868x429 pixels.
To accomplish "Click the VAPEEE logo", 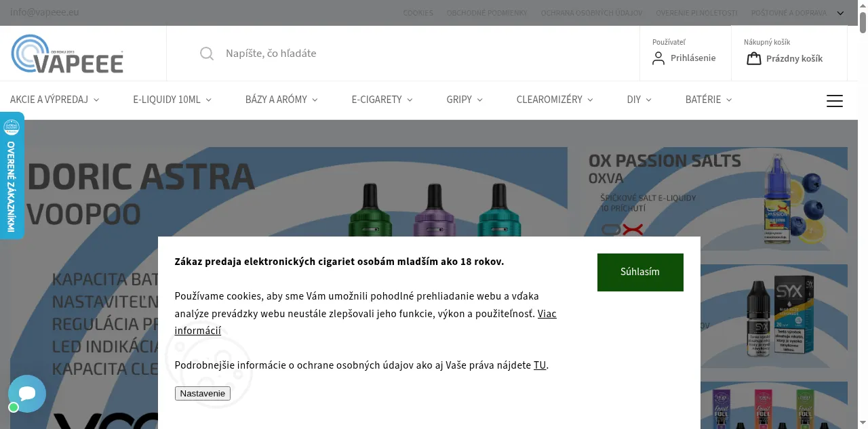I will pyautogui.click(x=68, y=54).
